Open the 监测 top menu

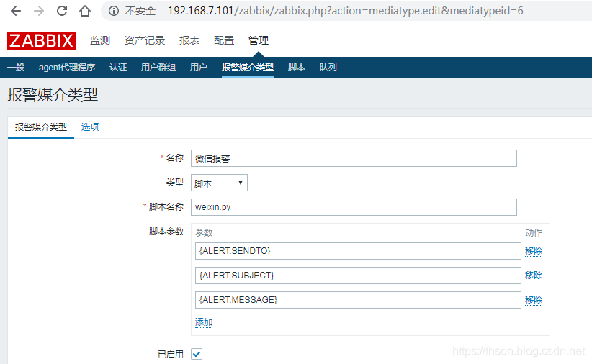[x=100, y=40]
